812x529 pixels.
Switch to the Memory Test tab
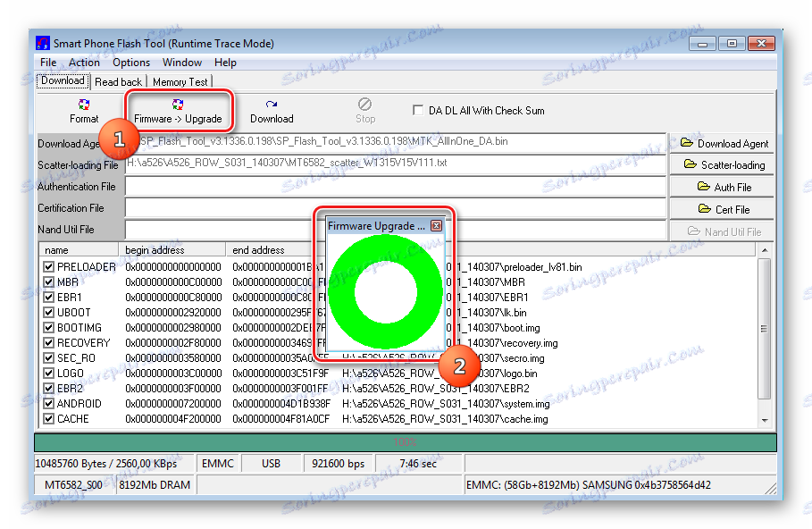pos(180,82)
